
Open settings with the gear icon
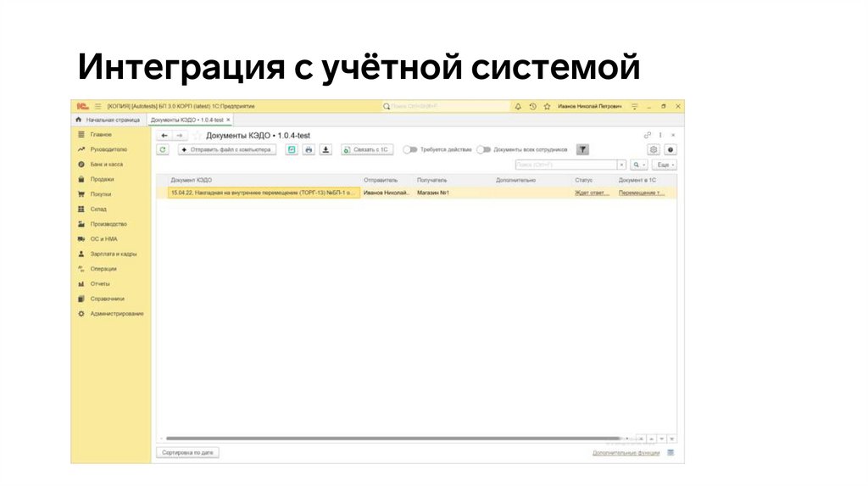654,149
